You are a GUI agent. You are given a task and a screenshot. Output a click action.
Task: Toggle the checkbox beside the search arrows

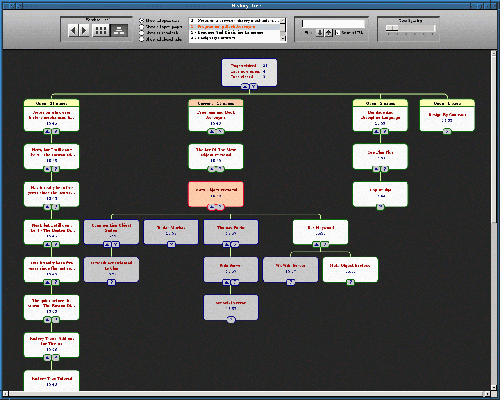(x=337, y=32)
